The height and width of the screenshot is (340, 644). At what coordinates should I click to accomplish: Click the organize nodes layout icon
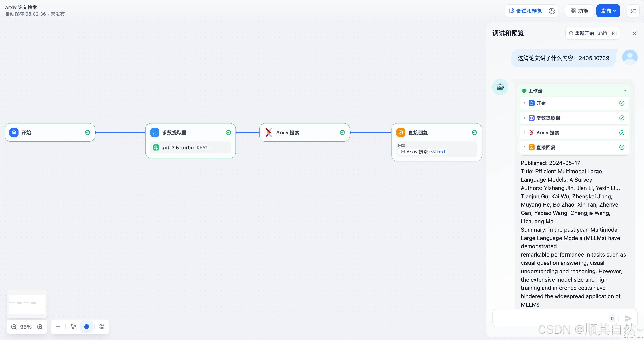coord(102,327)
